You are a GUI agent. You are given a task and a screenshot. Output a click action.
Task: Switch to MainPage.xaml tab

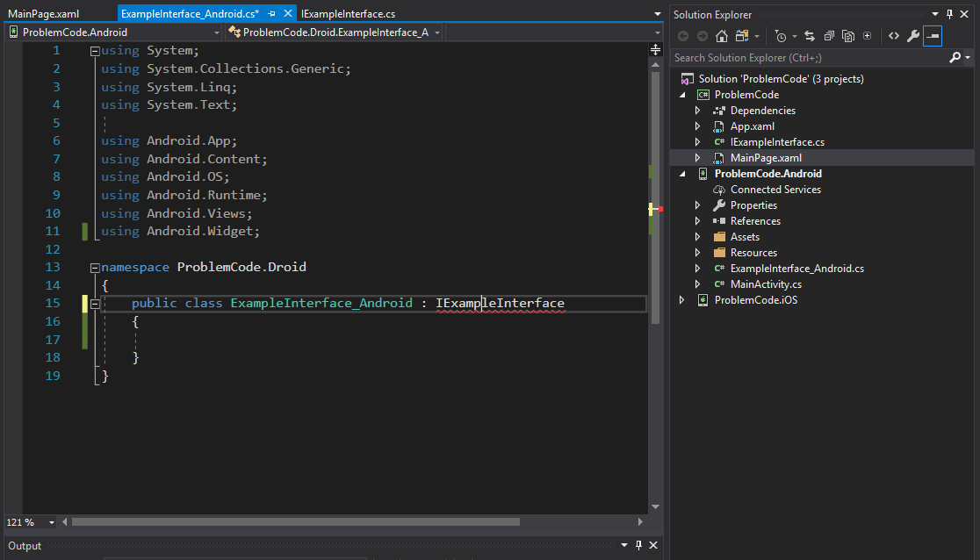[44, 14]
